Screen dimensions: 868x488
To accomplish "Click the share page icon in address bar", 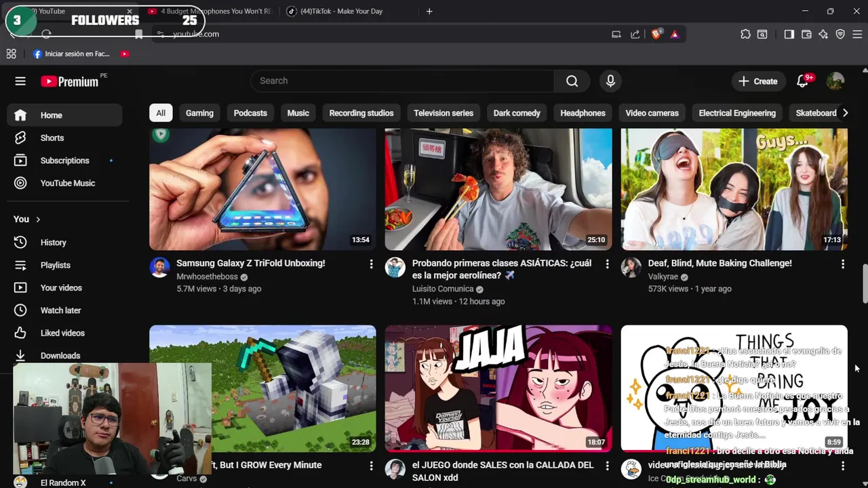I will (x=635, y=34).
